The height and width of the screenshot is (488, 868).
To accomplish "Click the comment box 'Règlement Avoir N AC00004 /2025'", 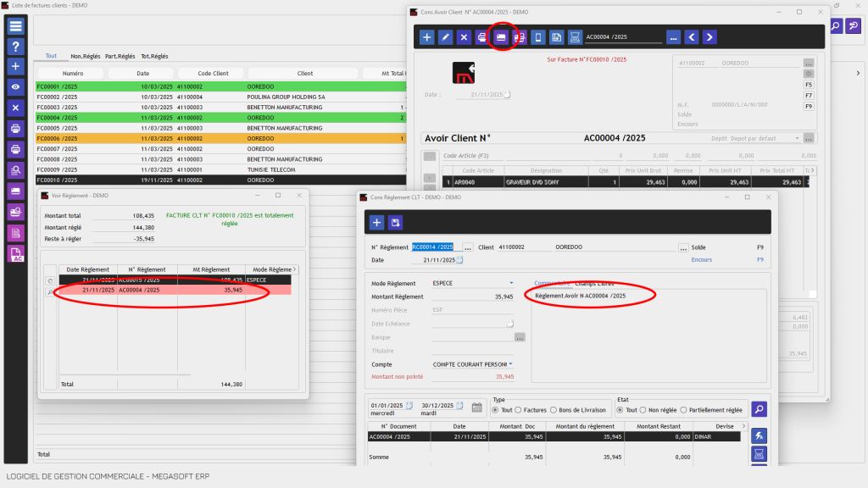I will click(x=648, y=335).
